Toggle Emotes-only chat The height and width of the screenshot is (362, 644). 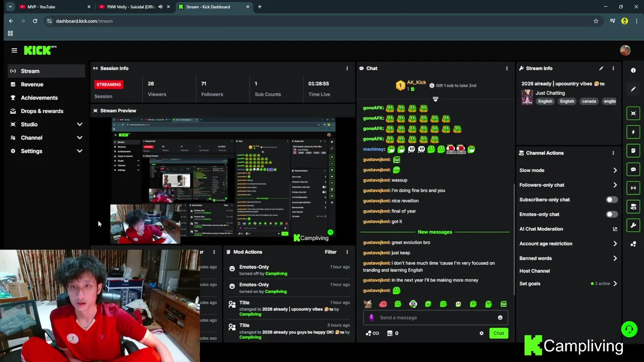pos(611,214)
